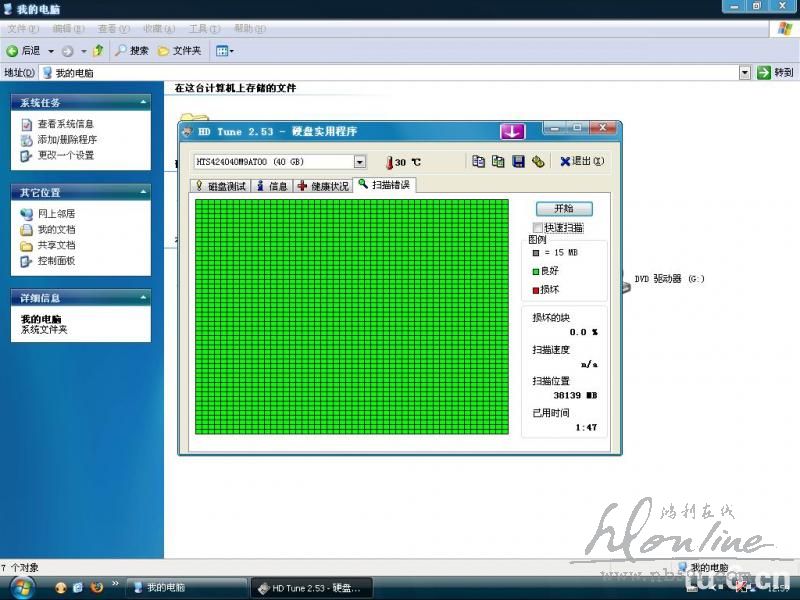Image resolution: width=800 pixels, height=600 pixels.
Task: Click the 退出 exit button in HD Tune
Action: tap(581, 161)
